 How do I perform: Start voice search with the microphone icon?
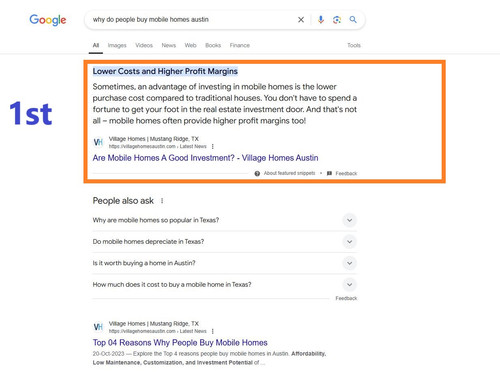pos(321,20)
